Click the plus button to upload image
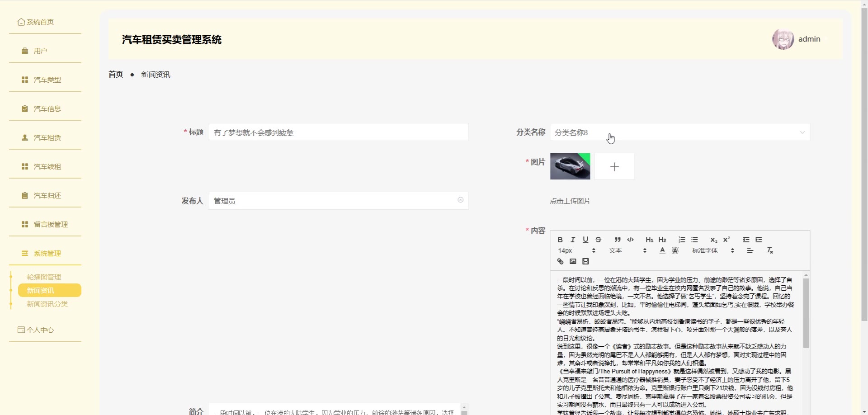The height and width of the screenshot is (415, 868). pyautogui.click(x=614, y=167)
